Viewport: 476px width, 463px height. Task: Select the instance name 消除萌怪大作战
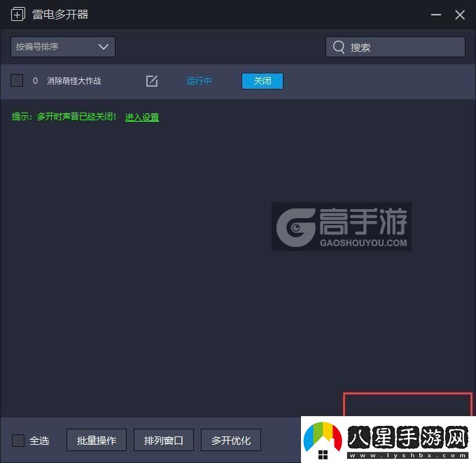pyautogui.click(x=73, y=81)
